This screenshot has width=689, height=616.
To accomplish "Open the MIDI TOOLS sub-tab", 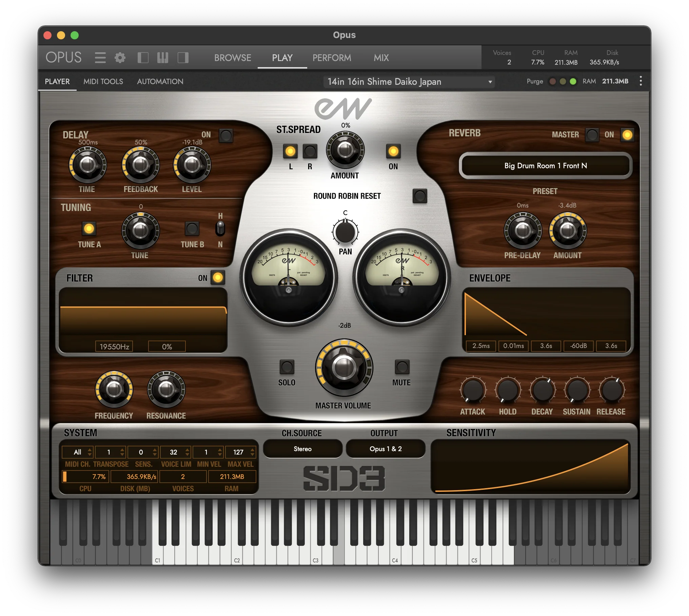I will tap(103, 81).
